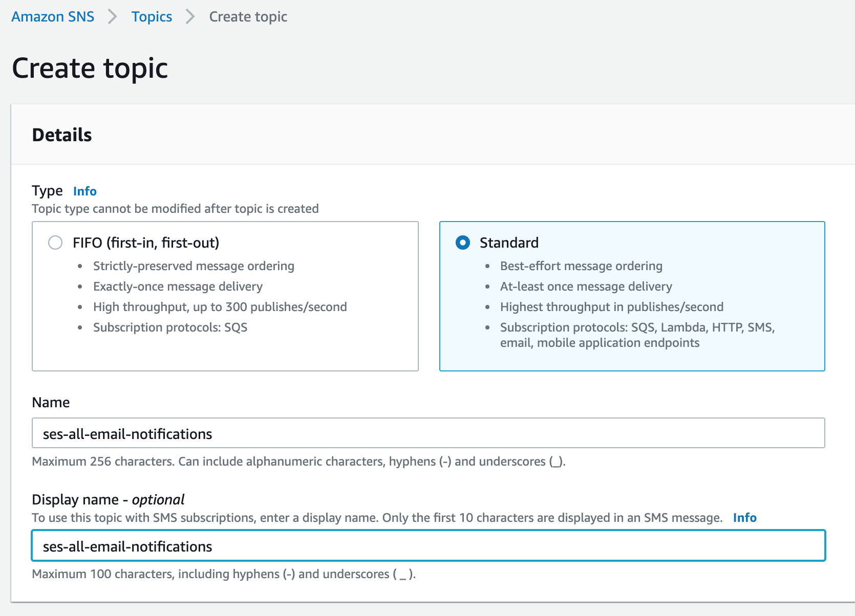855x616 pixels.
Task: Click the chevron after Topics breadcrumb
Action: point(190,17)
